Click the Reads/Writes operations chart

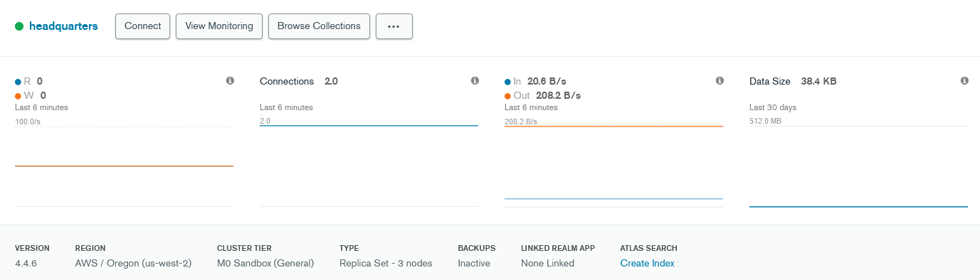[x=124, y=163]
